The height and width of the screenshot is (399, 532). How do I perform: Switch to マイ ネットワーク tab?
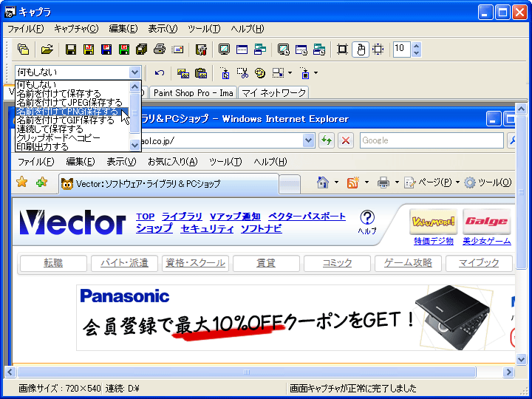point(273,93)
